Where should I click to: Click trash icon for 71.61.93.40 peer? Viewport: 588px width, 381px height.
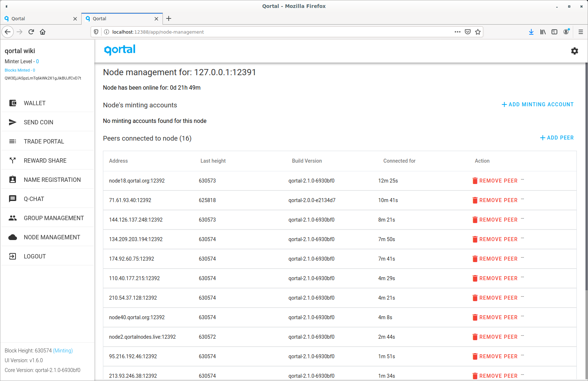[475, 200]
